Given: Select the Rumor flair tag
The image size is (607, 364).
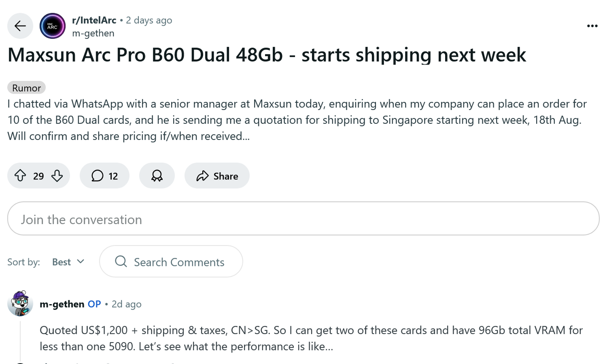Looking at the screenshot, I should (26, 88).
